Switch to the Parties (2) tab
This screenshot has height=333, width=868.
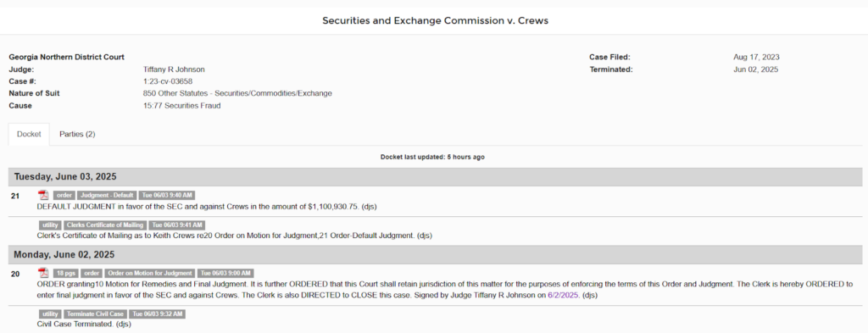pos(77,135)
